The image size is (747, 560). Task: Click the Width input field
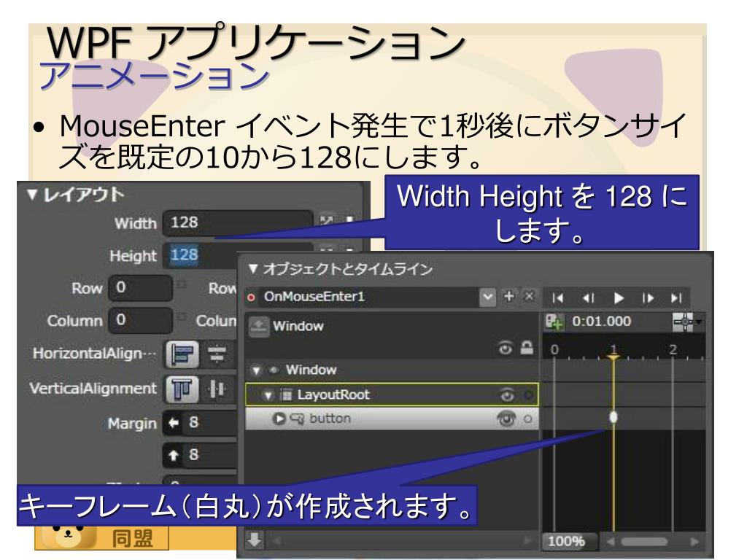(x=239, y=223)
